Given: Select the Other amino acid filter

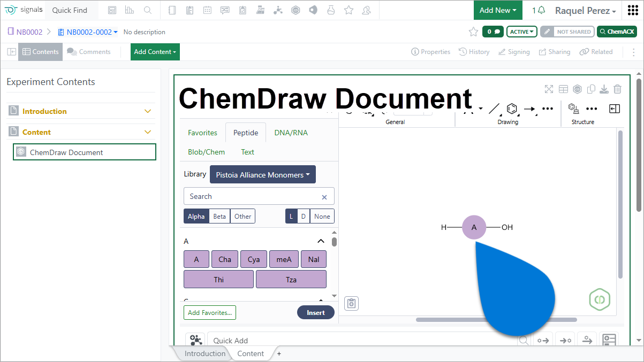Looking at the screenshot, I should pos(243,216).
